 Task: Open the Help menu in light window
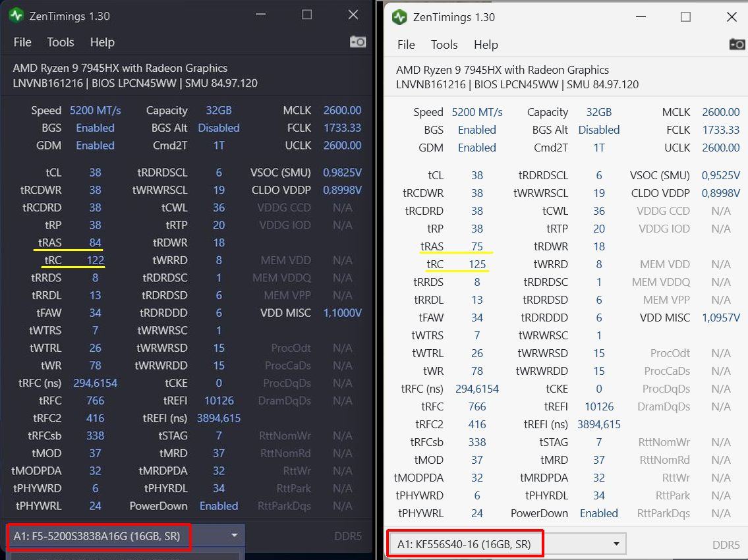click(486, 44)
